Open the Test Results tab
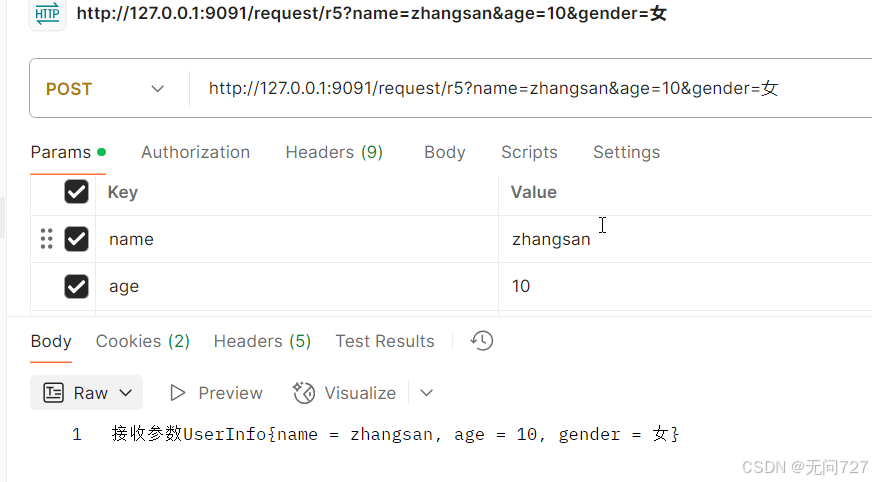This screenshot has width=872, height=482. [385, 341]
